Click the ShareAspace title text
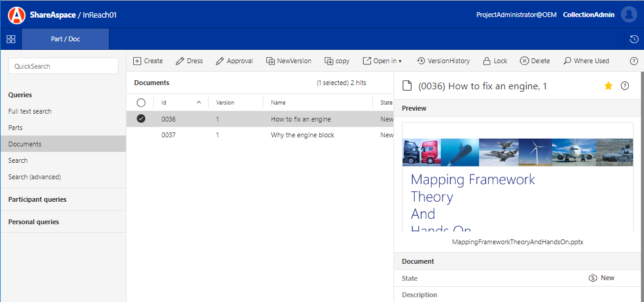The image size is (644, 302). (52, 15)
